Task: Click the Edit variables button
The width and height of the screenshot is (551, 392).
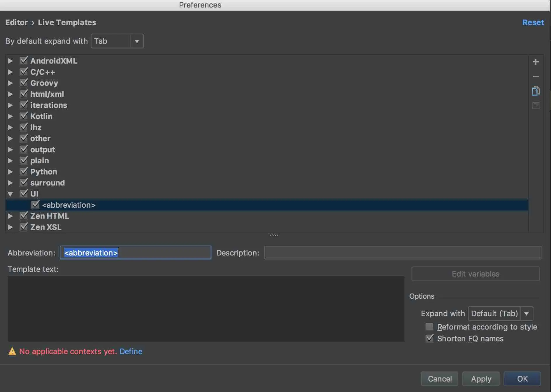Action: point(475,274)
